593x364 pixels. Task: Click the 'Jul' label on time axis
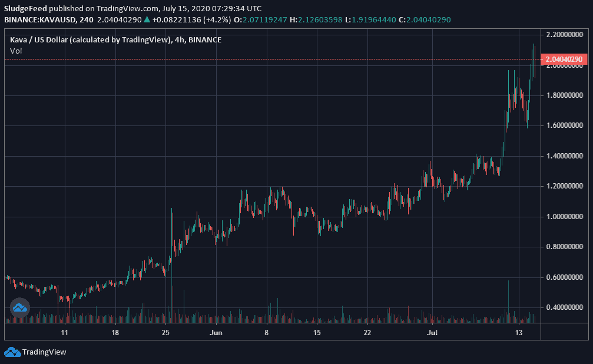(x=432, y=333)
